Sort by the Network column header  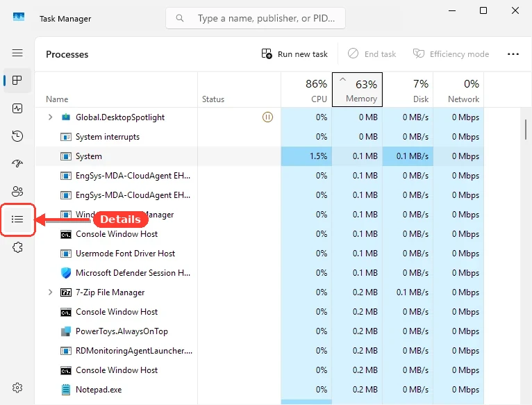(x=458, y=90)
